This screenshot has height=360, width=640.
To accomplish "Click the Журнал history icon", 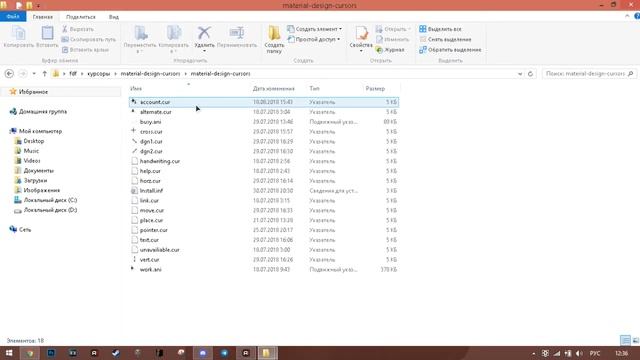I will coord(390,50).
